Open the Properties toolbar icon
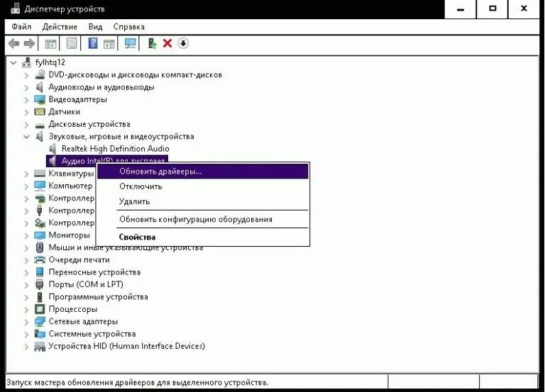The image size is (545, 392). click(x=72, y=43)
